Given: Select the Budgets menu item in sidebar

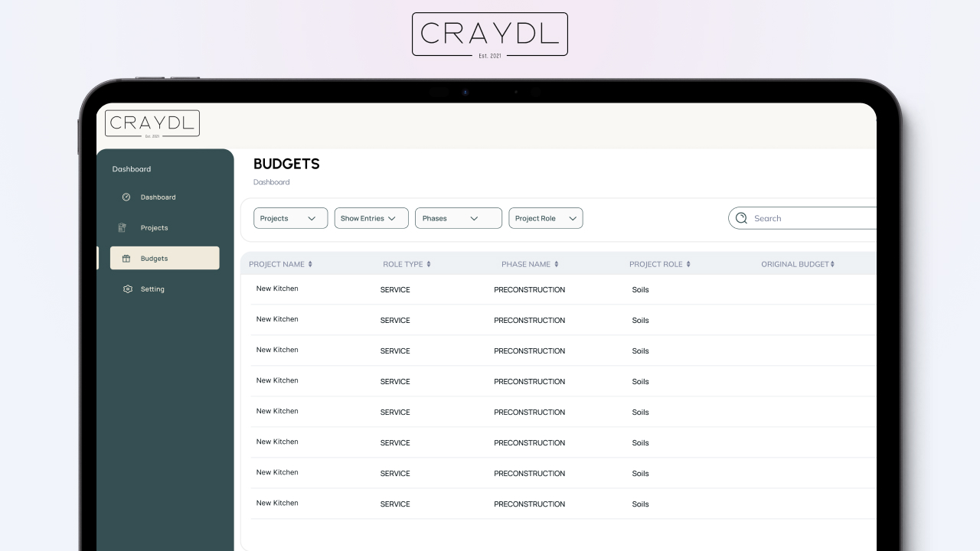Looking at the screenshot, I should [165, 259].
